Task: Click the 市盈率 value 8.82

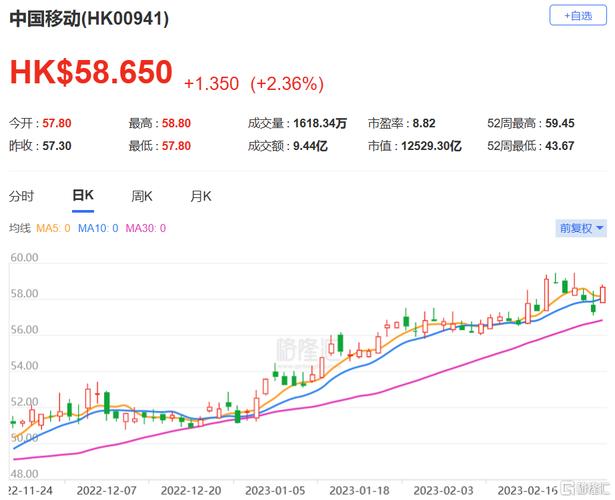Action: click(x=424, y=124)
